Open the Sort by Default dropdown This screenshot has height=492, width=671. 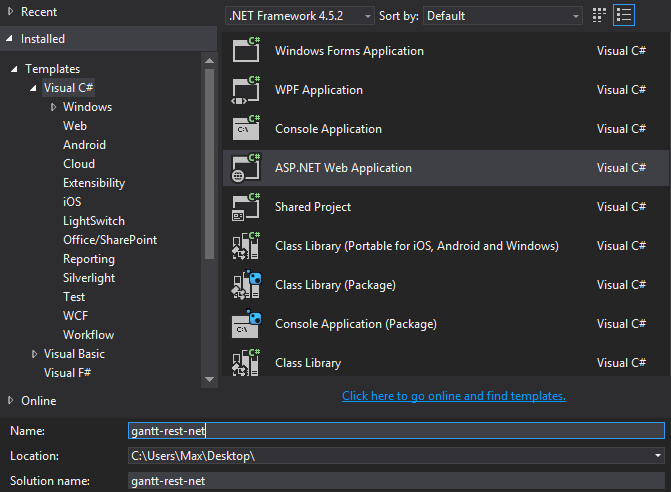pyautogui.click(x=502, y=16)
